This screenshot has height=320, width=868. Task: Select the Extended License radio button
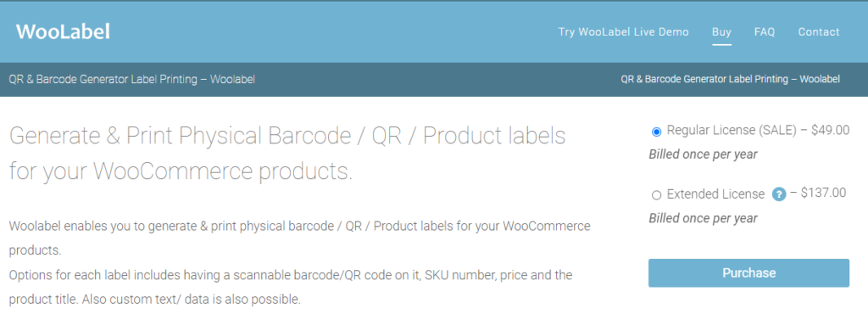657,194
